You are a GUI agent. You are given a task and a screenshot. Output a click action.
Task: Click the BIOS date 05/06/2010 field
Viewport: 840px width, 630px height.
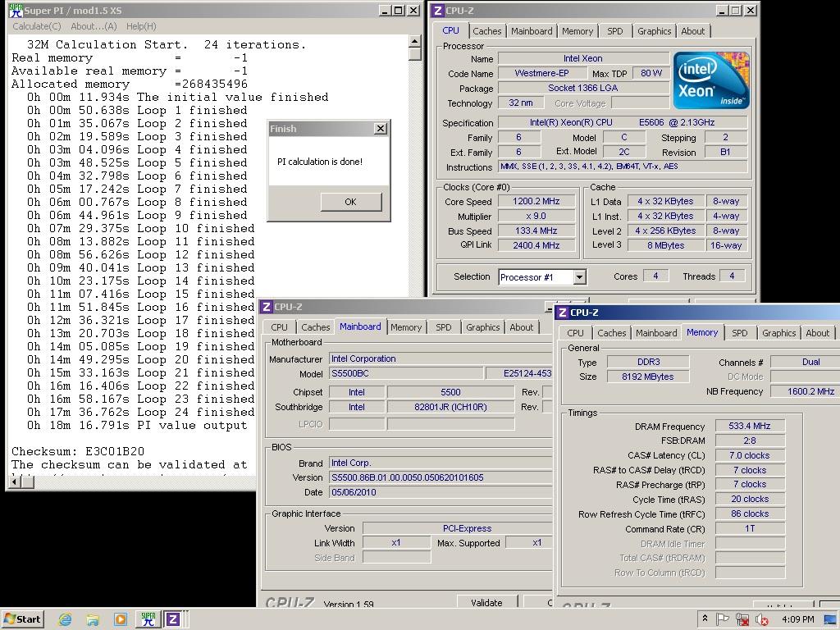pyautogui.click(x=441, y=492)
